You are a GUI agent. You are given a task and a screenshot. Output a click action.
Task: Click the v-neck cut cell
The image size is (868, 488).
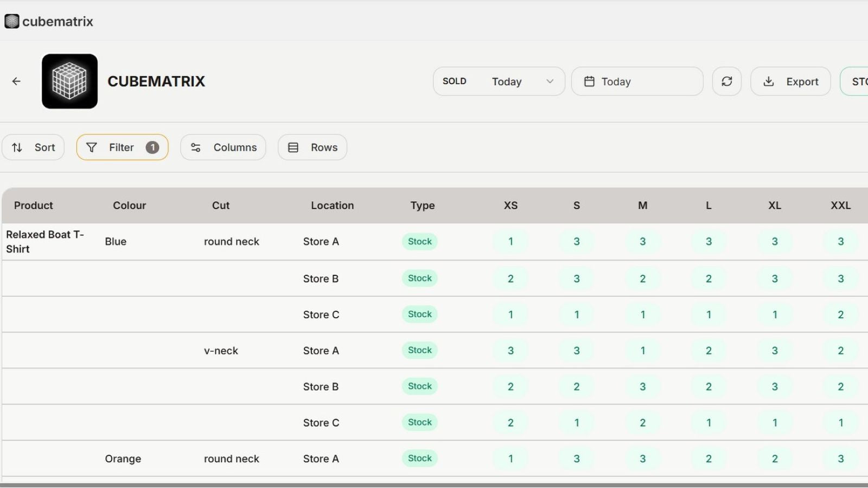[x=221, y=351]
